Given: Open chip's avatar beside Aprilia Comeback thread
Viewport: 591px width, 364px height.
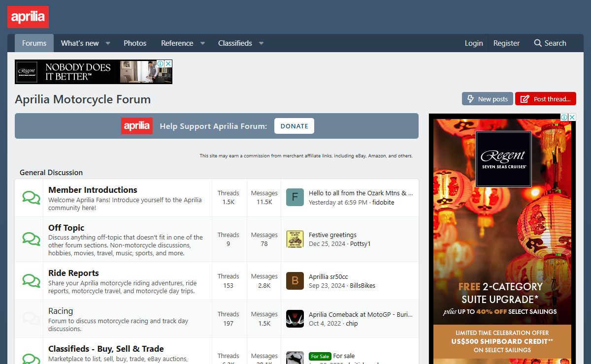Looking at the screenshot, I should (295, 319).
